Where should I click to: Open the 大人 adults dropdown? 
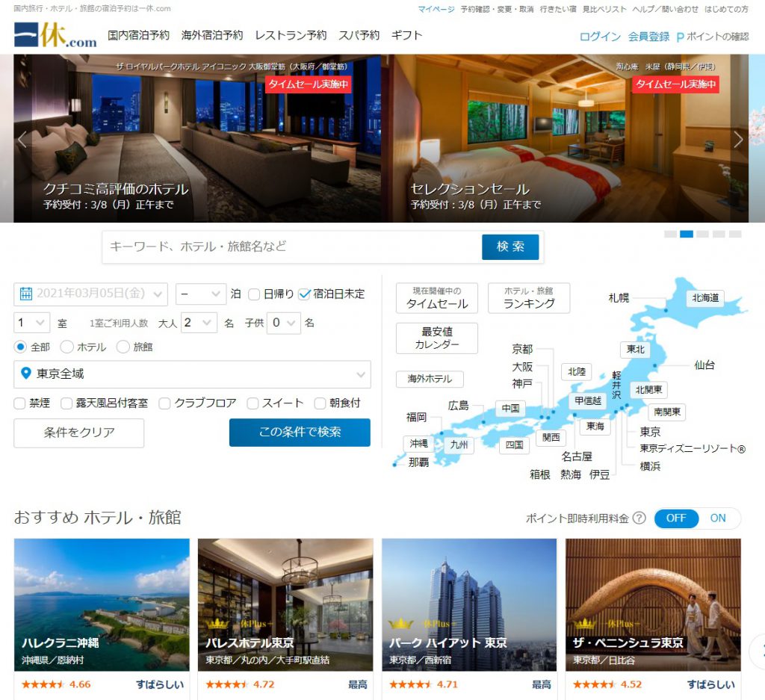199,323
